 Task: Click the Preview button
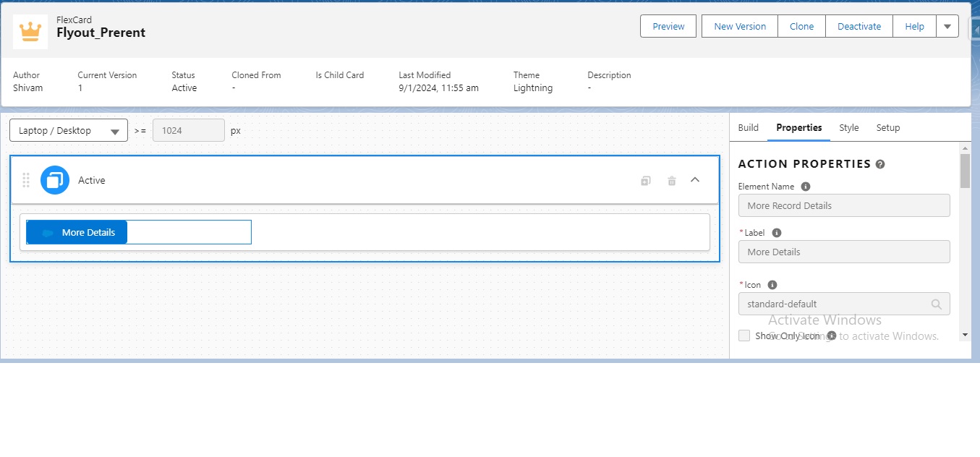(x=668, y=27)
